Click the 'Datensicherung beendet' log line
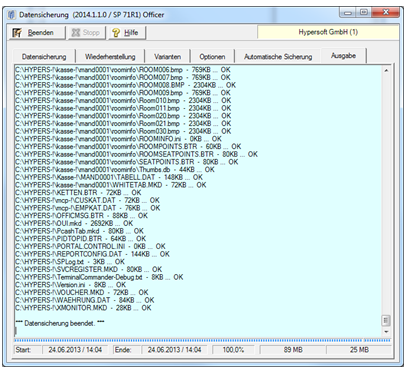This screenshot has height=369, width=405. (x=60, y=323)
